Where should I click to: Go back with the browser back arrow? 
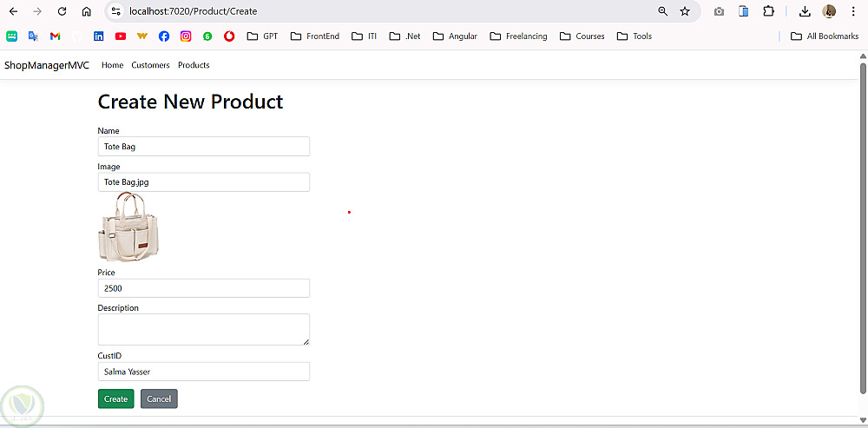[14, 11]
